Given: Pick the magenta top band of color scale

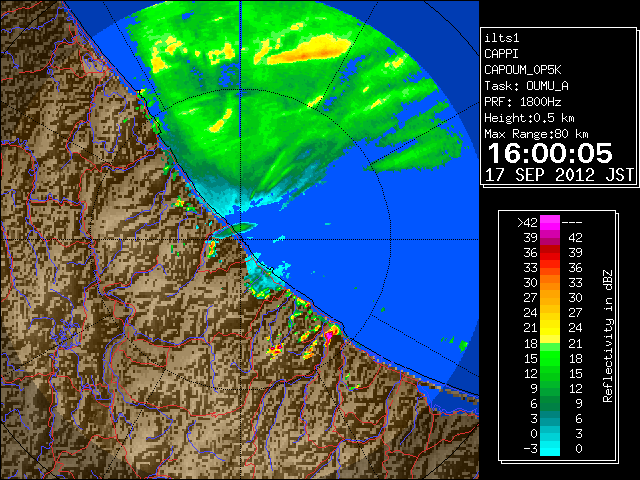Looking at the screenshot, I should pos(550,223).
